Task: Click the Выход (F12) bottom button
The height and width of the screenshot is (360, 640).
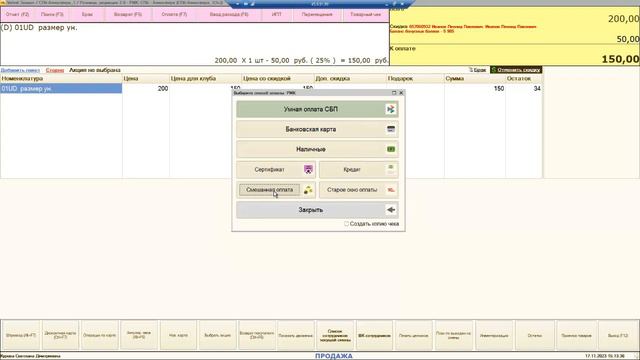Action: (618, 335)
